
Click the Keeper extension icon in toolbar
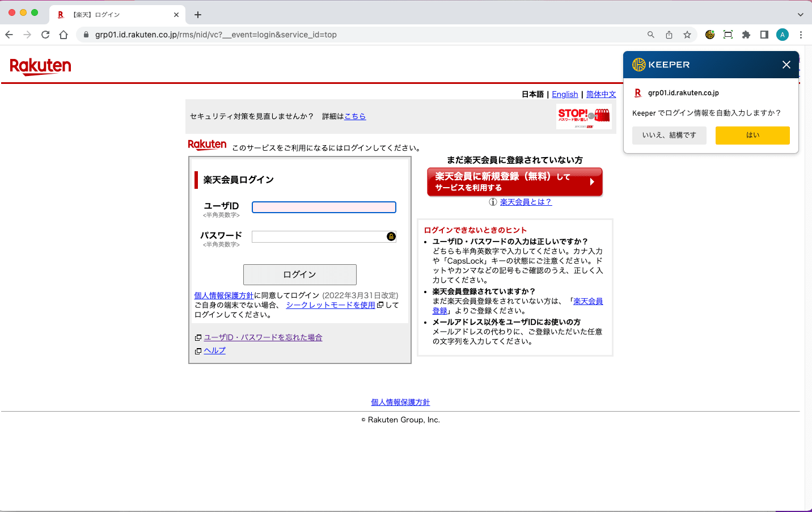[709, 35]
